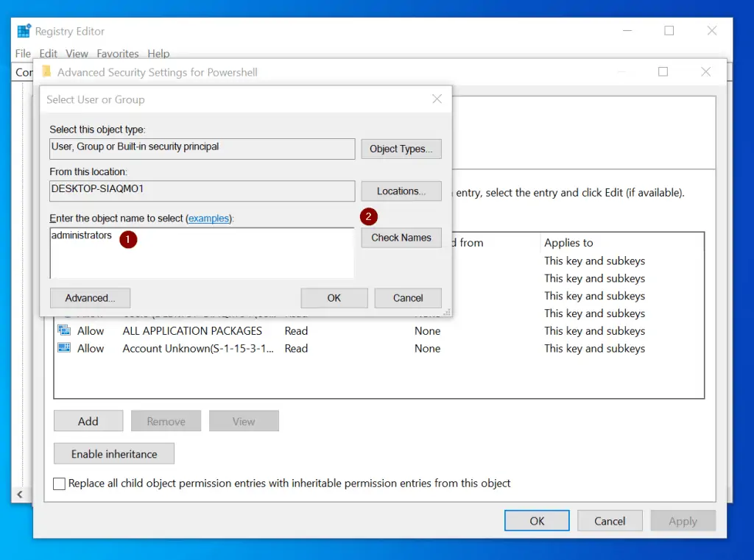This screenshot has height=560, width=754.
Task: Maximize the Advanced Security Settings window
Action: point(663,71)
